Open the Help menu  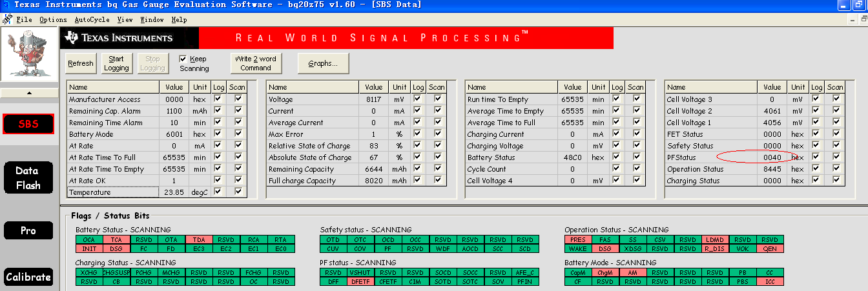[x=179, y=19]
